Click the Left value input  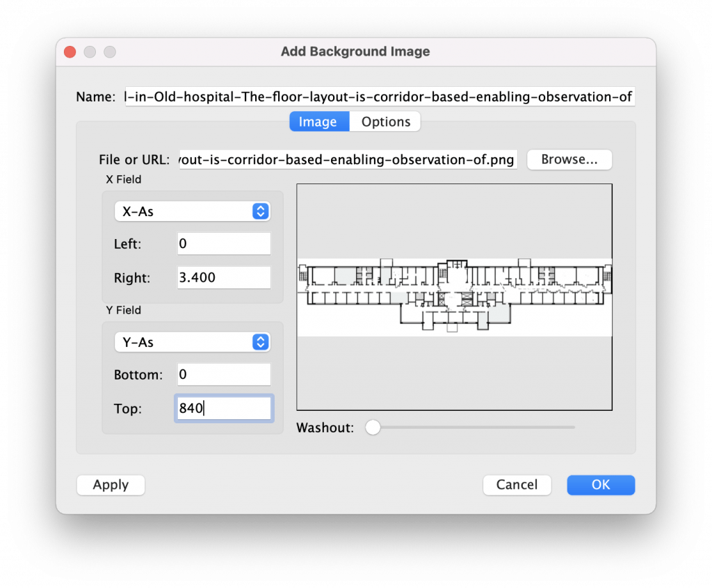click(223, 244)
